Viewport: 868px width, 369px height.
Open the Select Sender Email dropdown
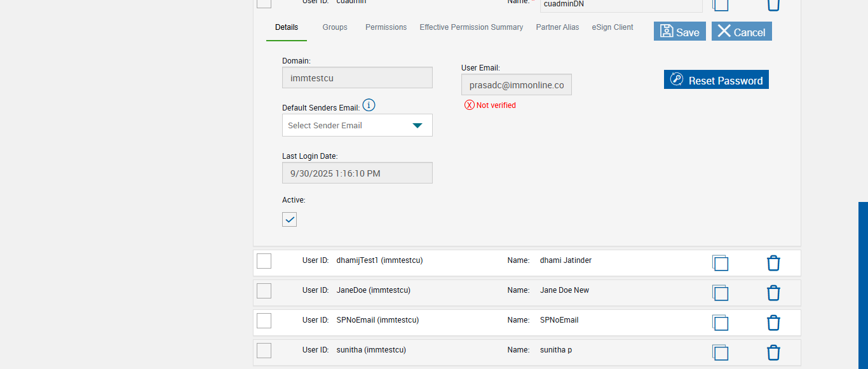(x=357, y=125)
